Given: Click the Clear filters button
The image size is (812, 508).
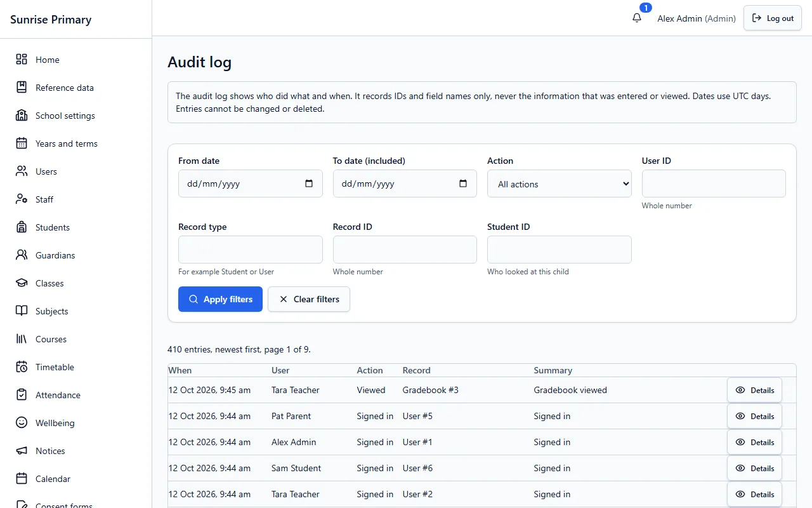Looking at the screenshot, I should click(308, 299).
